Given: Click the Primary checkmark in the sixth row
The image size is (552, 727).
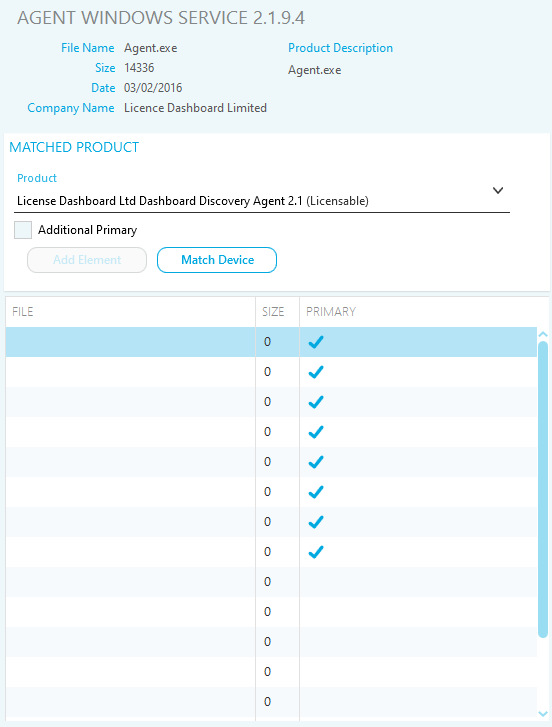Looking at the screenshot, I should (316, 492).
